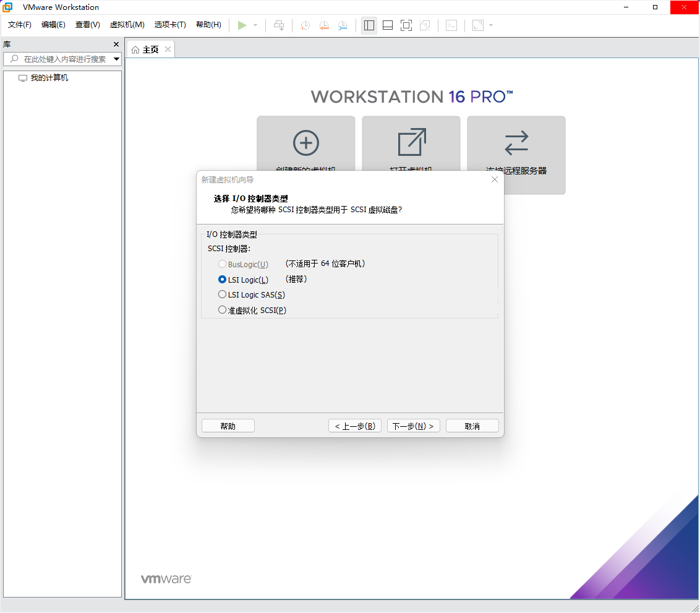Select 我的计算机 in the library tree
This screenshot has height=613, width=700.
click(49, 78)
